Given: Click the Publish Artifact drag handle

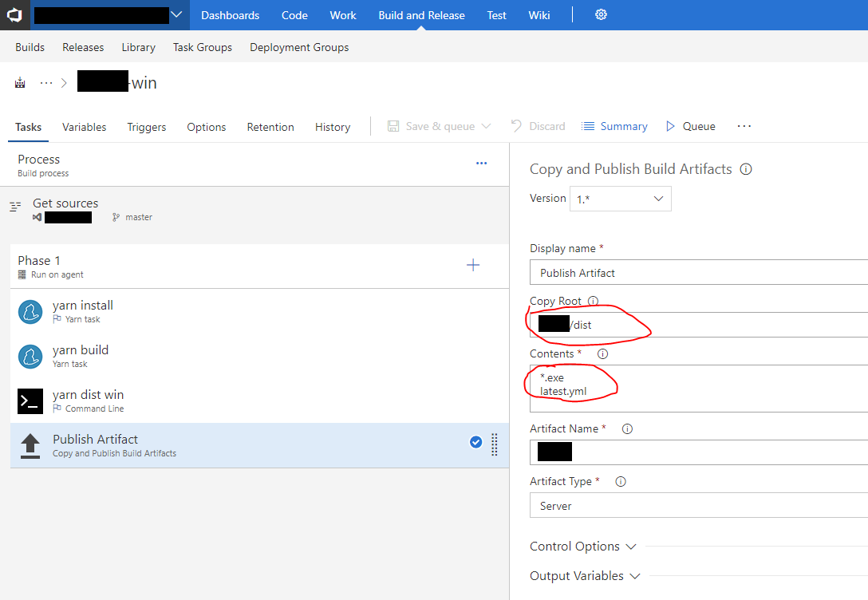Looking at the screenshot, I should pyautogui.click(x=495, y=444).
